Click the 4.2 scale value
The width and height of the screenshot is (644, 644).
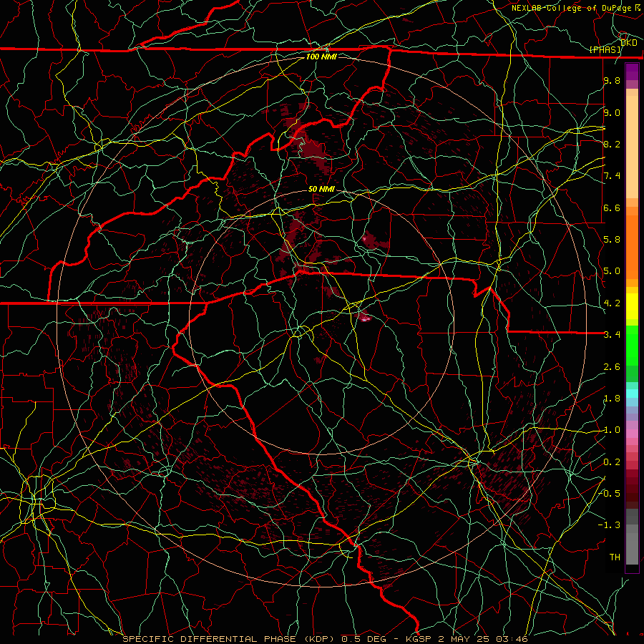[612, 303]
